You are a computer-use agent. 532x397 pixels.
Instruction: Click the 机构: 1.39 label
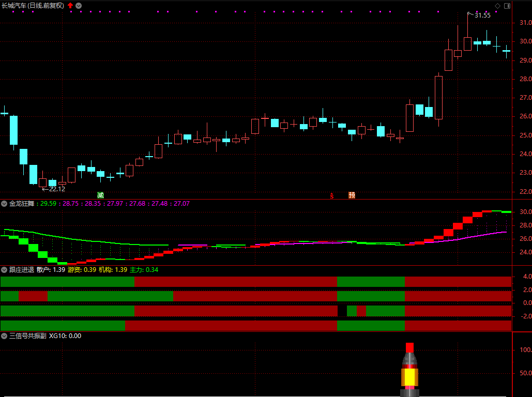coord(113,270)
